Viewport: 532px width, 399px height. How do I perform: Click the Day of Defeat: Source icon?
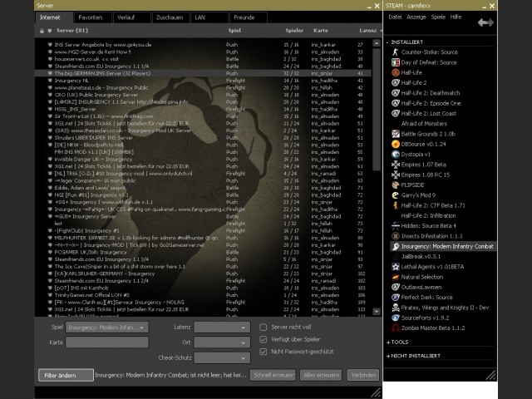pyautogui.click(x=396, y=62)
